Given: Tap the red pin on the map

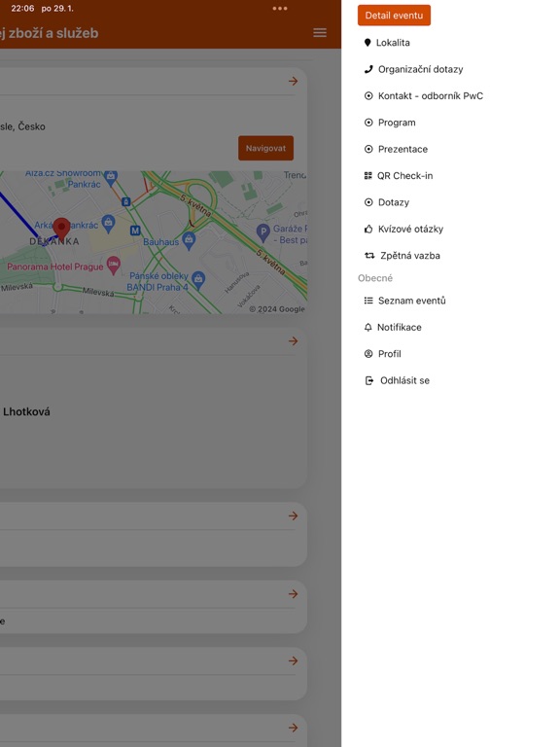Looking at the screenshot, I should tap(61, 228).
